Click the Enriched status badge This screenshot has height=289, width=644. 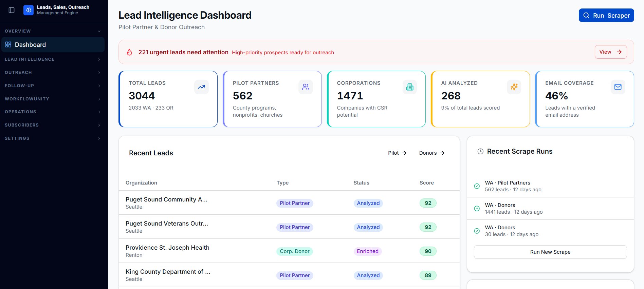(368, 251)
